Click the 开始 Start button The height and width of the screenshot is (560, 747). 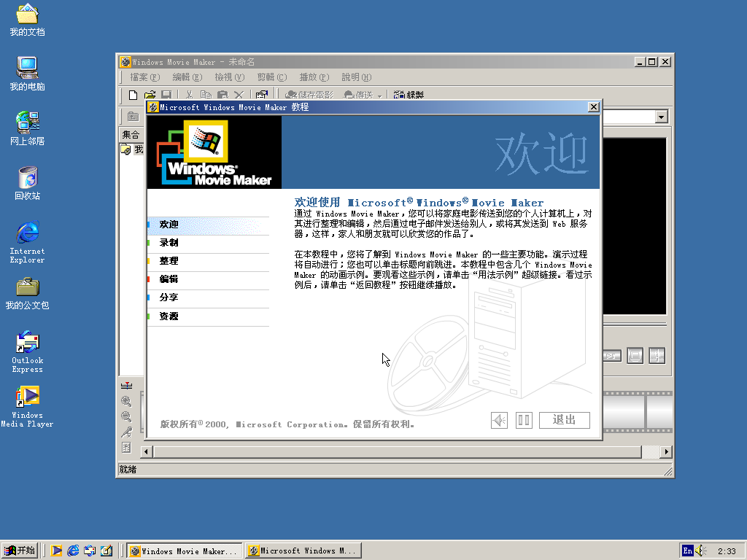click(x=19, y=551)
